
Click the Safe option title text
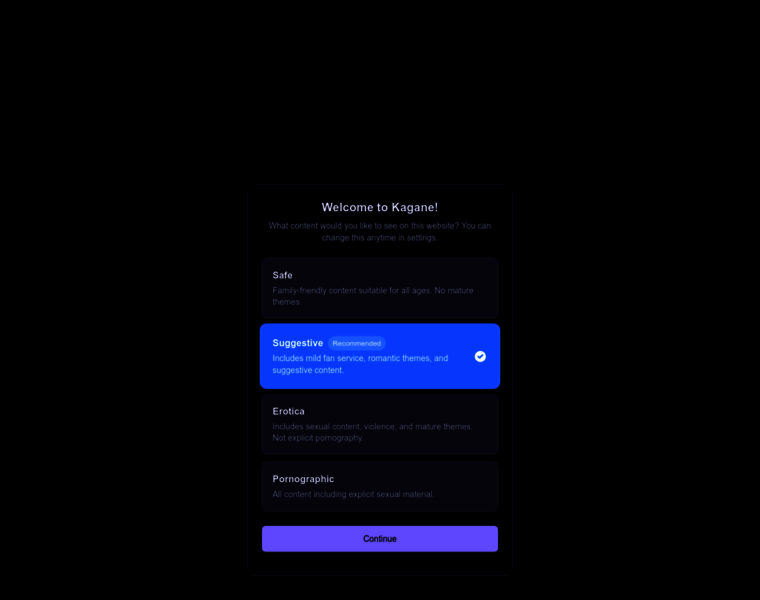point(283,275)
